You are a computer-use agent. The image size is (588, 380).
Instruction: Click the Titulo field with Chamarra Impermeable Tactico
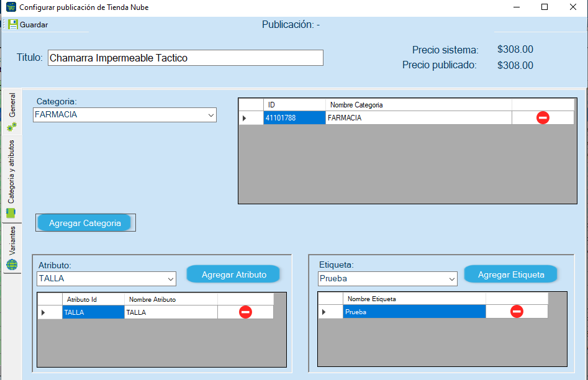[x=186, y=58]
